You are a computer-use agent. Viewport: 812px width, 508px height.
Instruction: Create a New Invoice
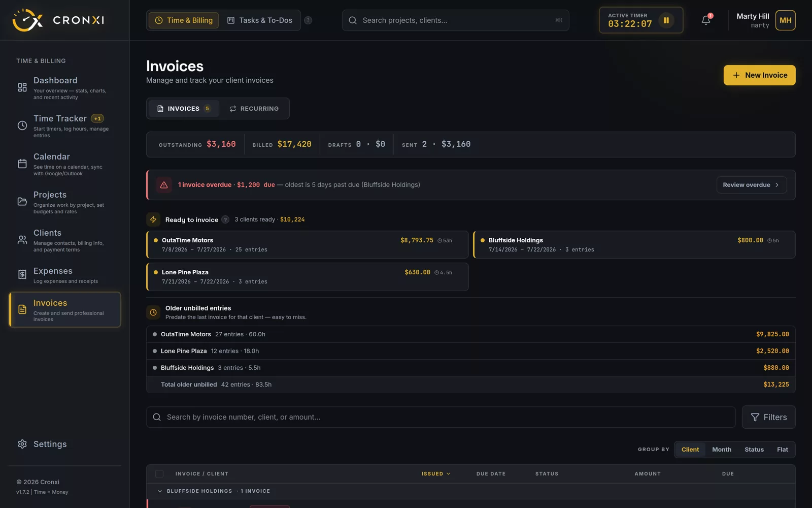759,75
